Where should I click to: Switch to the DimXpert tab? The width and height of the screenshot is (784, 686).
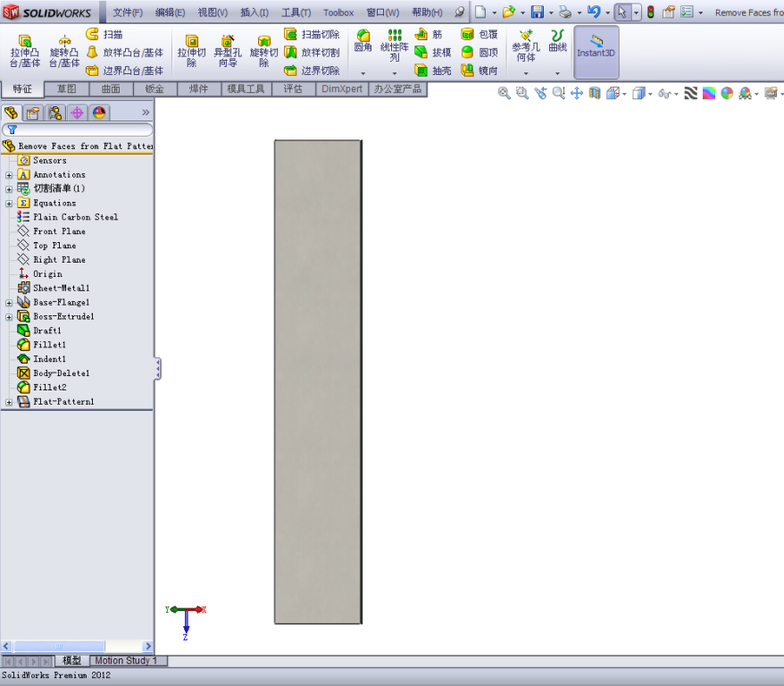point(342,89)
